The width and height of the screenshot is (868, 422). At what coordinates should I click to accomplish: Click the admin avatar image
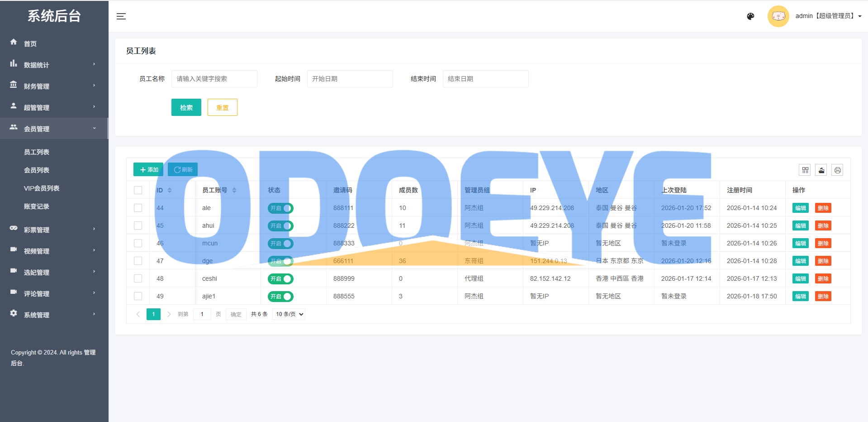point(778,16)
